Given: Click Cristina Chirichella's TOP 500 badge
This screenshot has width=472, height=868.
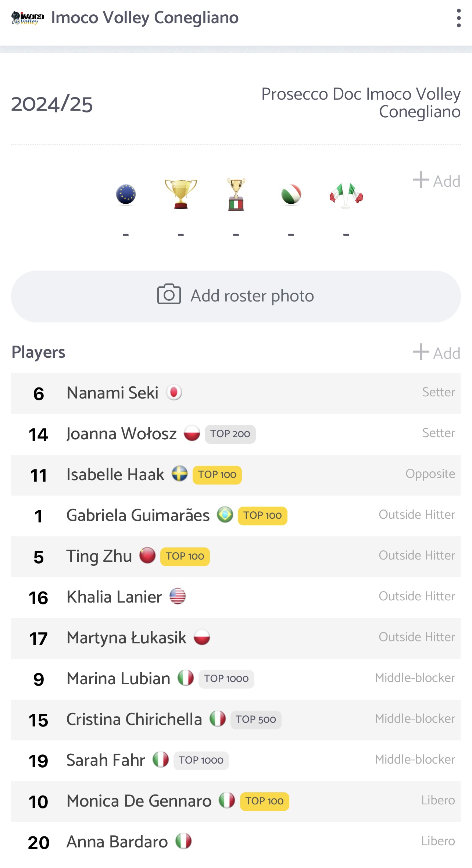Looking at the screenshot, I should (x=256, y=720).
